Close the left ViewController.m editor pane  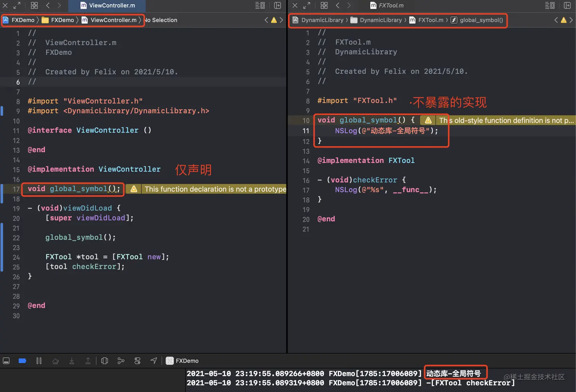pyautogui.click(x=5, y=5)
